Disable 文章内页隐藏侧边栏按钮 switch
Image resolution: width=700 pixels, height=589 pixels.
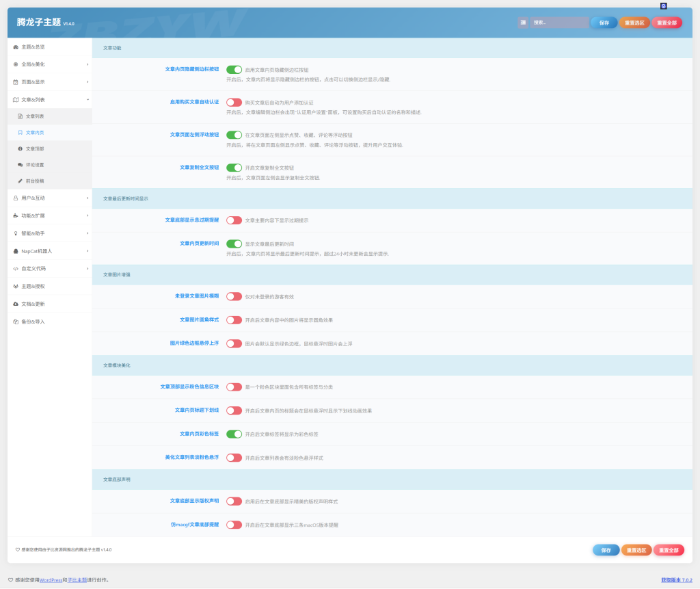(x=234, y=70)
